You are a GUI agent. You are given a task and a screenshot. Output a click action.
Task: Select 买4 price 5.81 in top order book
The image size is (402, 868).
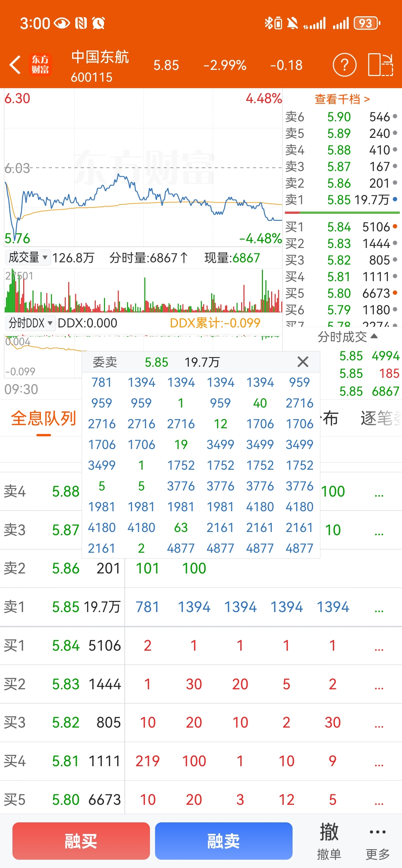click(x=339, y=276)
